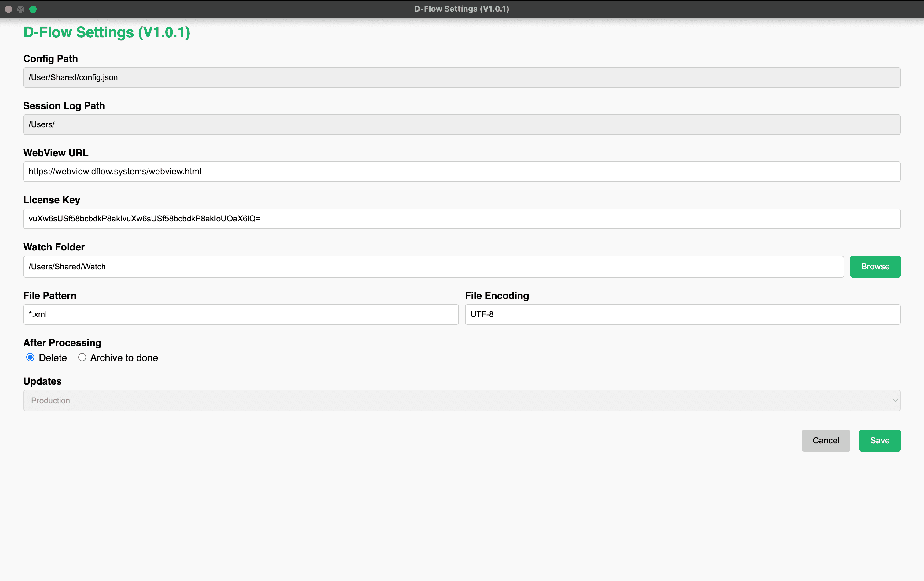Viewport: 924px width, 581px height.
Task: Click the File Encoding label
Action: [497, 296]
